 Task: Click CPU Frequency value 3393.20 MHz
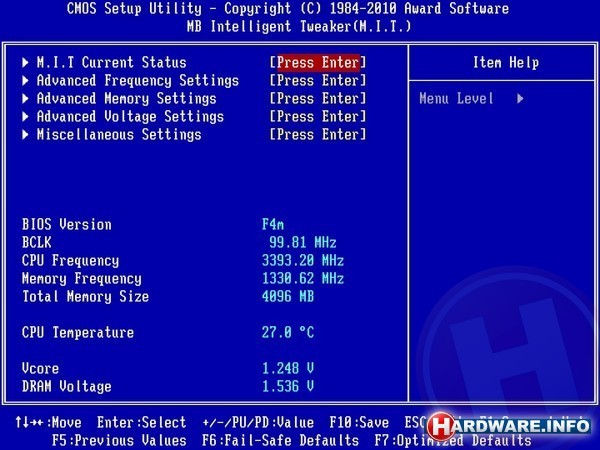pyautogui.click(x=303, y=260)
